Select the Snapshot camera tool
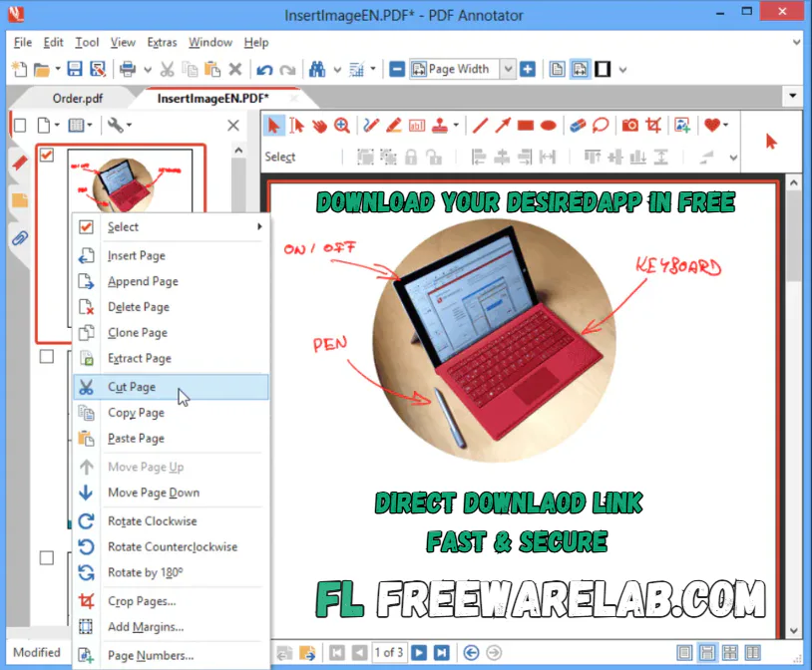The height and width of the screenshot is (670, 812). (x=630, y=125)
